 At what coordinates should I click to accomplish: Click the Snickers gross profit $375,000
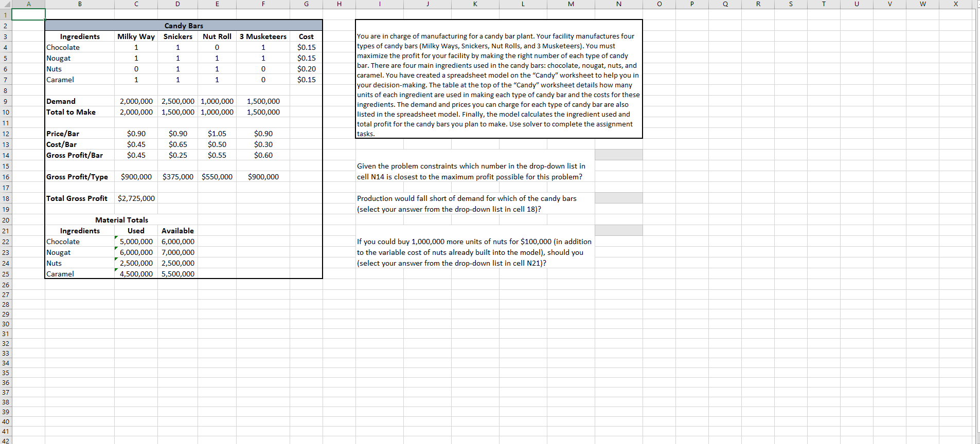177,177
